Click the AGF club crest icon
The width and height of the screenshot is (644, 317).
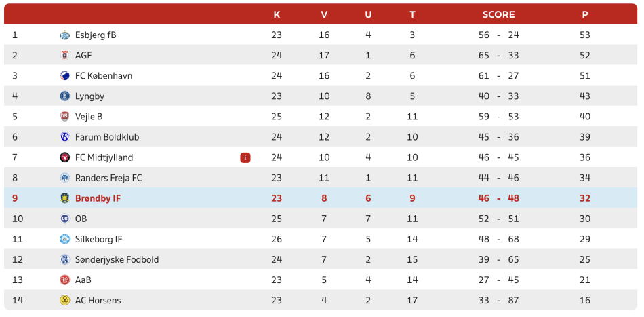point(64,56)
